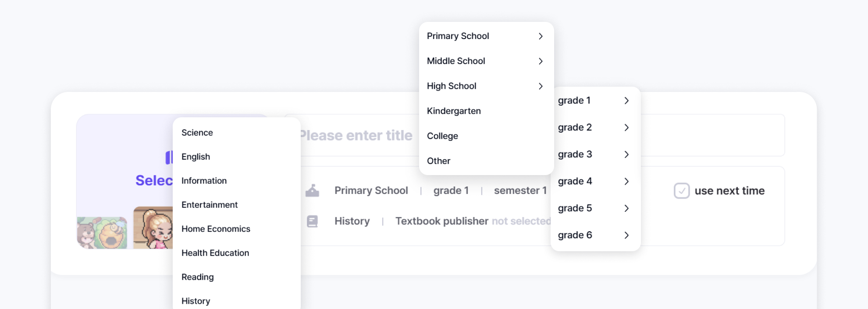The height and width of the screenshot is (309, 868).
Task: Open the grade 6 submenu chevron
Action: tap(626, 235)
